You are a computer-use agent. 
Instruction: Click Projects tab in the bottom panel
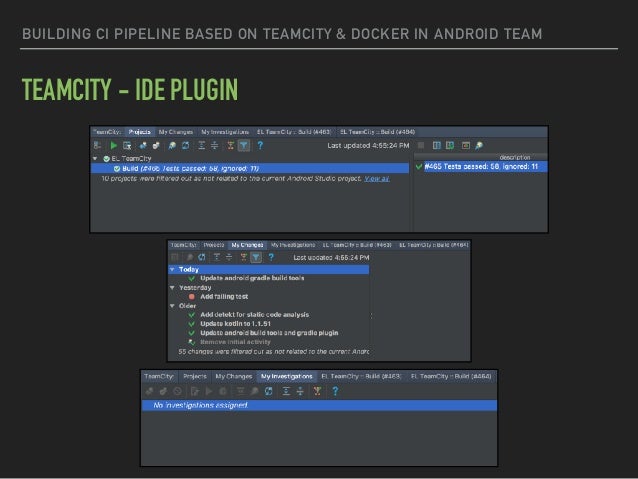click(195, 376)
